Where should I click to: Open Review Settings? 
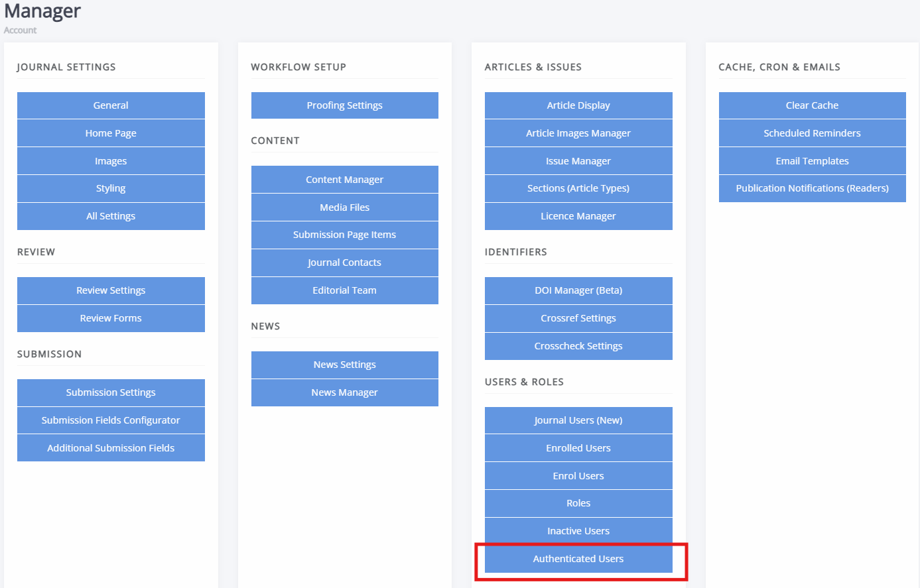[x=111, y=290]
